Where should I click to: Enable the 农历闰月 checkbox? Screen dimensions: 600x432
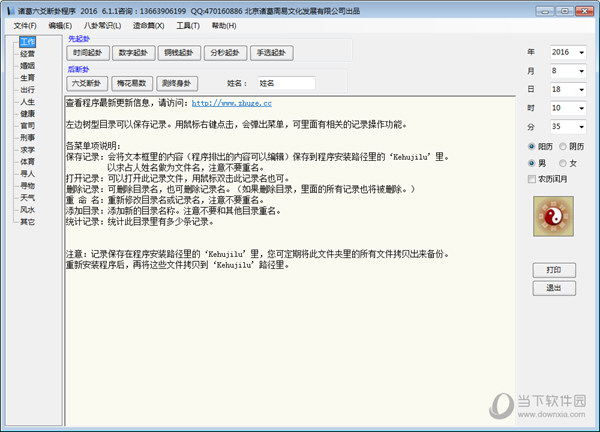532,179
